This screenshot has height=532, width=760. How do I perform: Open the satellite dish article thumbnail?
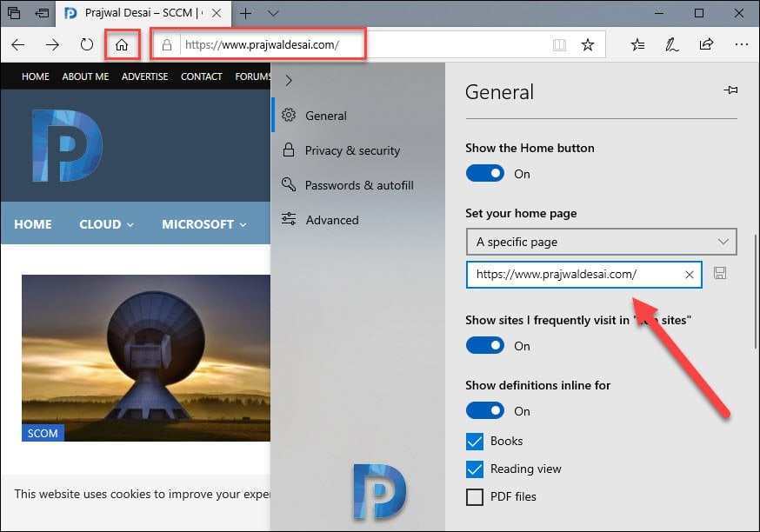pos(146,358)
